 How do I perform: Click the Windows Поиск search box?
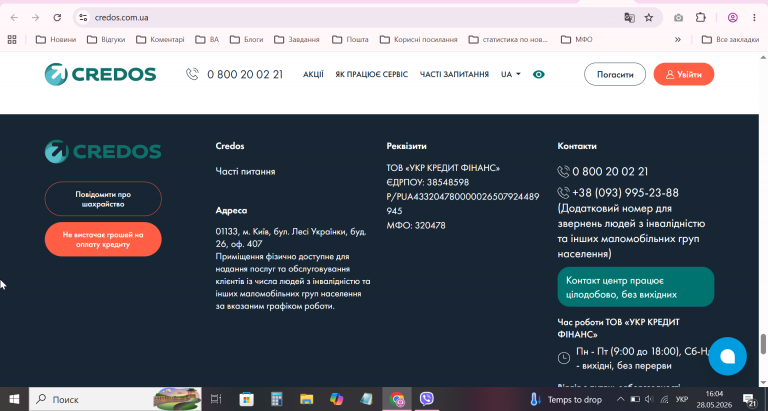[x=115, y=399]
